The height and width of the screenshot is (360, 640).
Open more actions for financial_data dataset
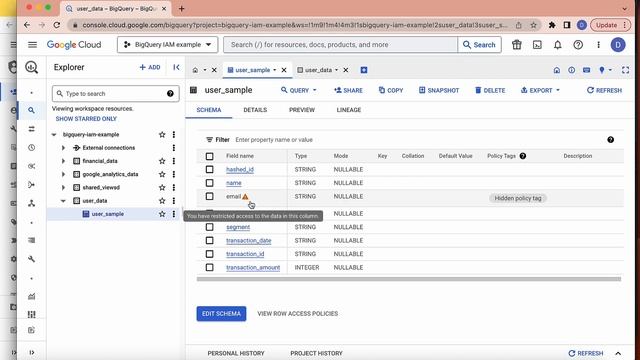(x=174, y=161)
